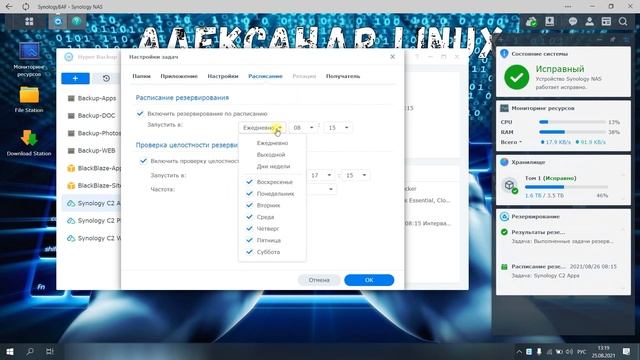Click the RAM usage bar in resource widget
This screenshot has width=640, height=360.
coord(572,132)
